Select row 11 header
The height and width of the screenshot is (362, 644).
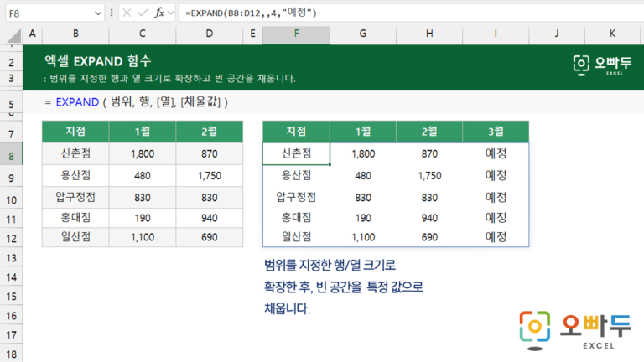click(x=11, y=220)
